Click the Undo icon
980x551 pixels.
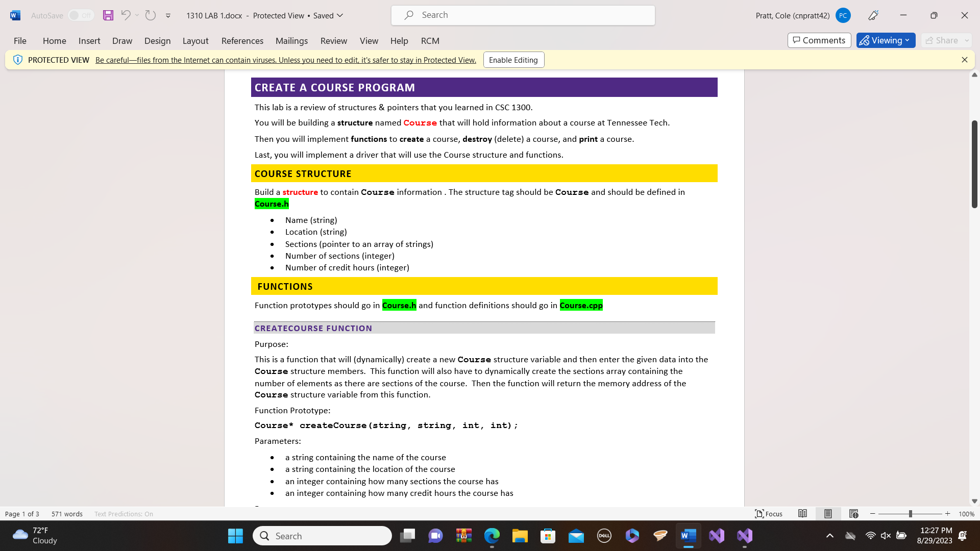coord(126,15)
